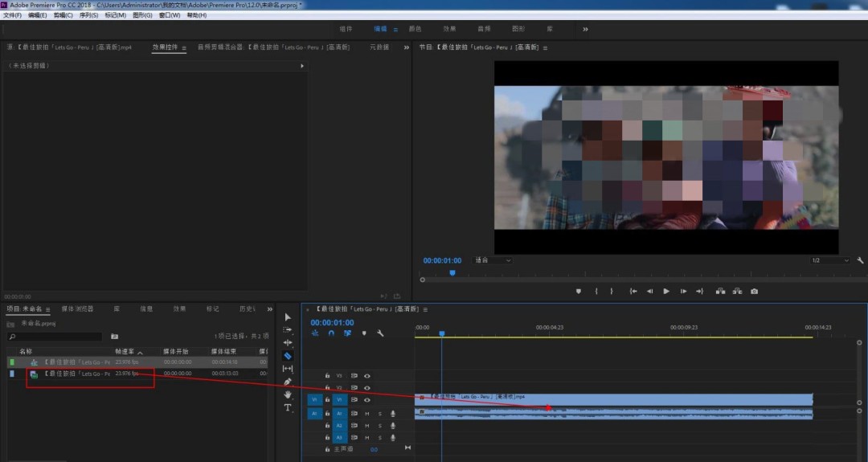Select the Pen tool
The width and height of the screenshot is (868, 462).
tap(288, 382)
